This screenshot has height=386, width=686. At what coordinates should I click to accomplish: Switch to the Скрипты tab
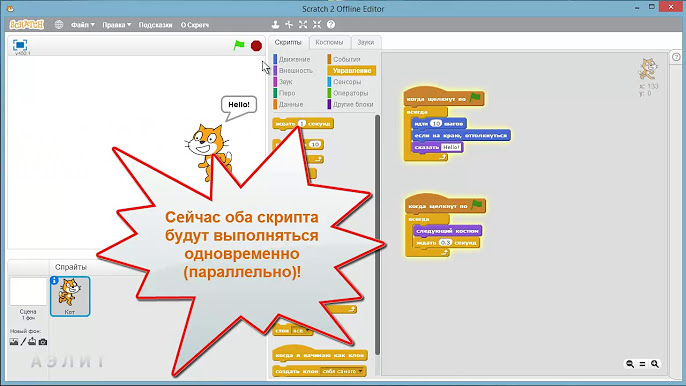point(288,42)
